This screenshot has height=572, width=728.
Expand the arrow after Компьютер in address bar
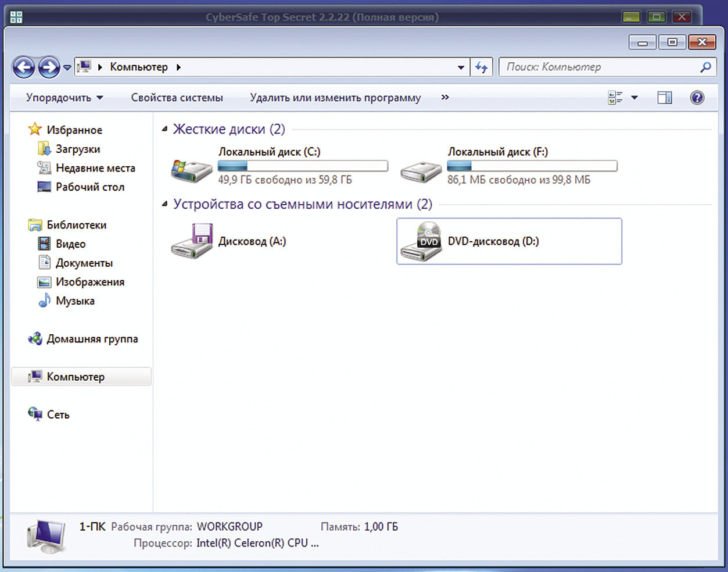[x=178, y=67]
